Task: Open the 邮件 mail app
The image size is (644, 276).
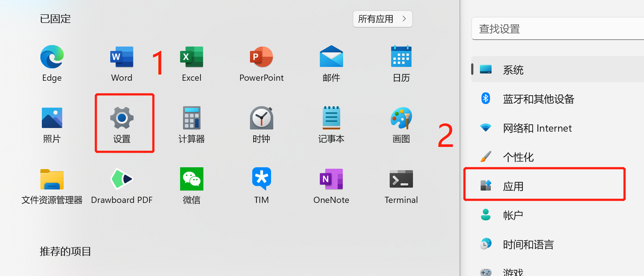Action: coord(331,56)
